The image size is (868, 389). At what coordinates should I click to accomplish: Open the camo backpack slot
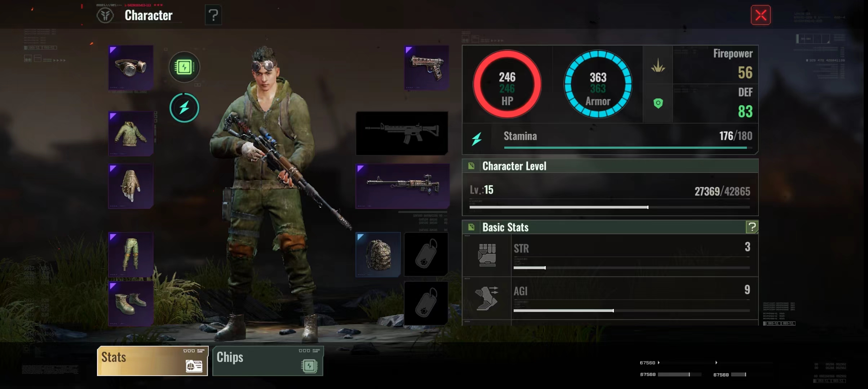[378, 255]
